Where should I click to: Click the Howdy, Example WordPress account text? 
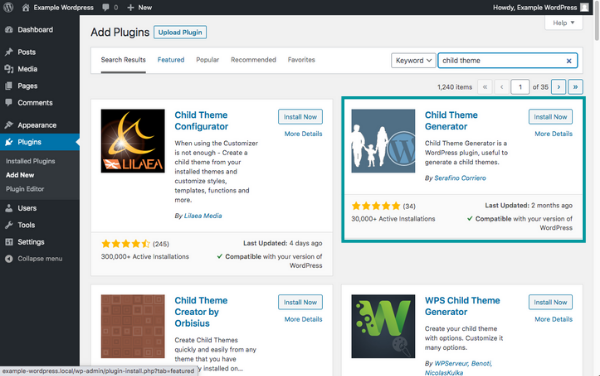[535, 7]
